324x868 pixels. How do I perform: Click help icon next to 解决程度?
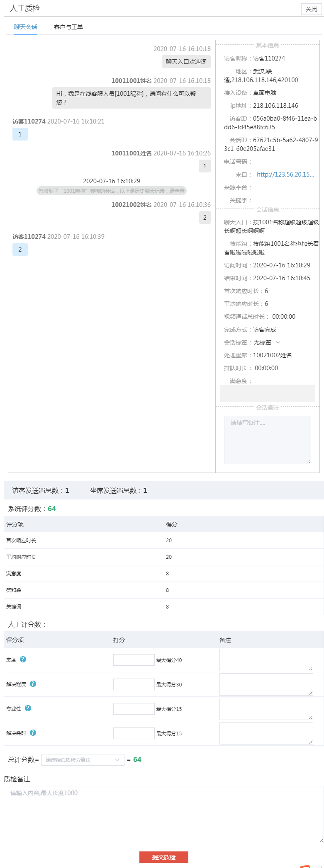pyautogui.click(x=33, y=684)
